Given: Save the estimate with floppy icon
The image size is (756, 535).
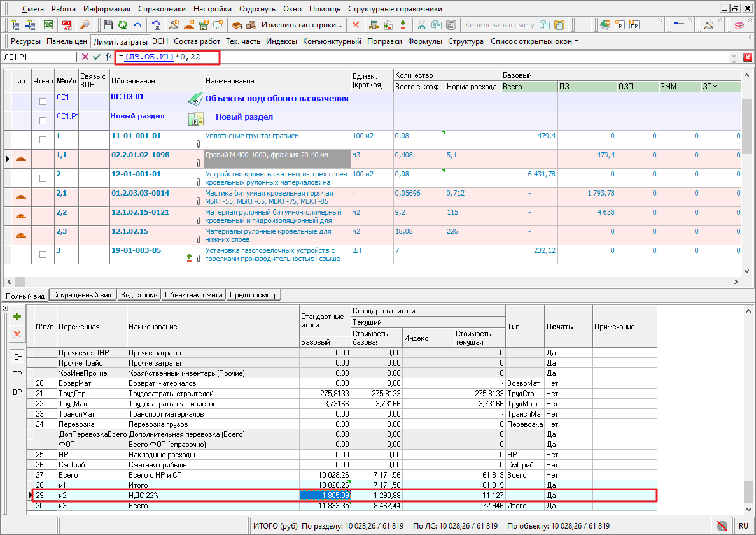Looking at the screenshot, I should click(x=108, y=25).
